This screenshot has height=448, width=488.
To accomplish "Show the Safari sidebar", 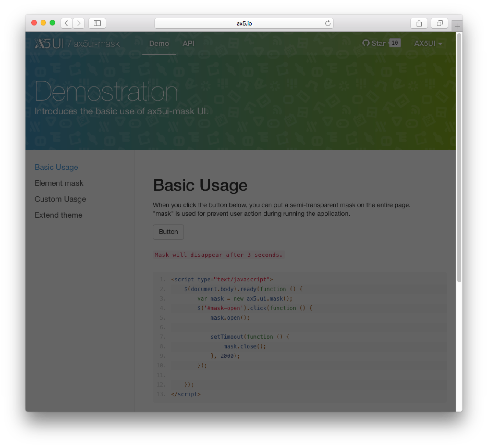I will (97, 23).
